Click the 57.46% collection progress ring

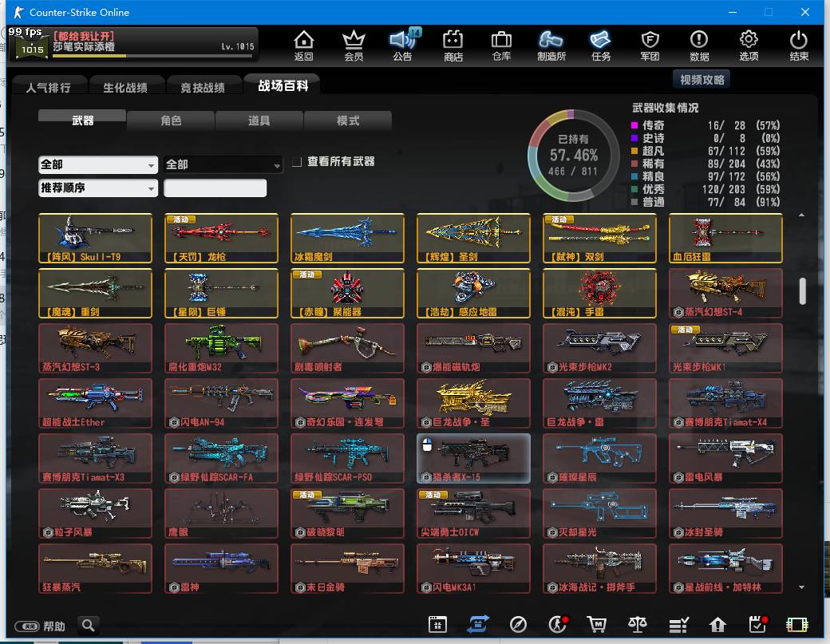tap(573, 156)
